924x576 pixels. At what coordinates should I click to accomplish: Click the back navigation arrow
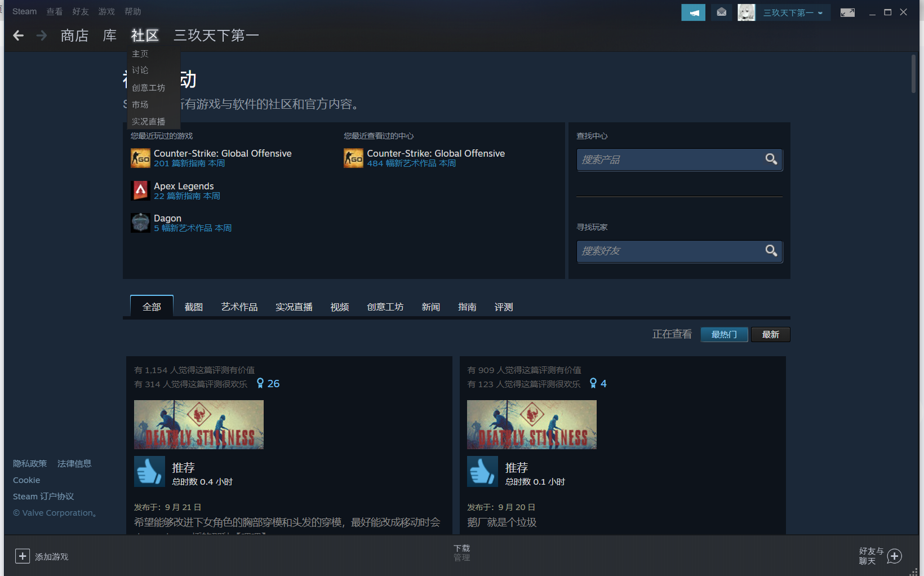[19, 36]
